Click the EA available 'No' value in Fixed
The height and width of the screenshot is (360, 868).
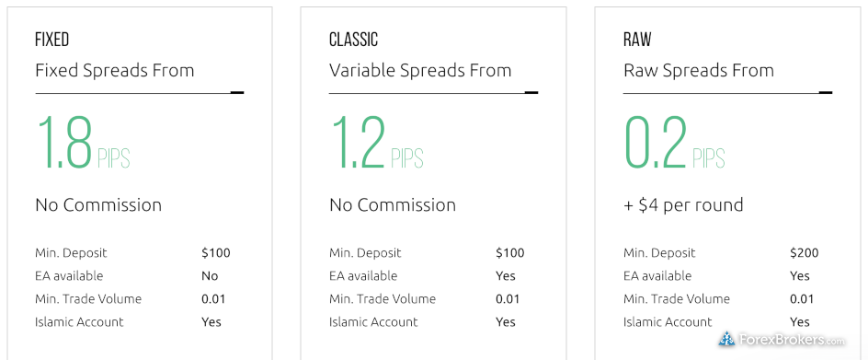[x=210, y=275]
